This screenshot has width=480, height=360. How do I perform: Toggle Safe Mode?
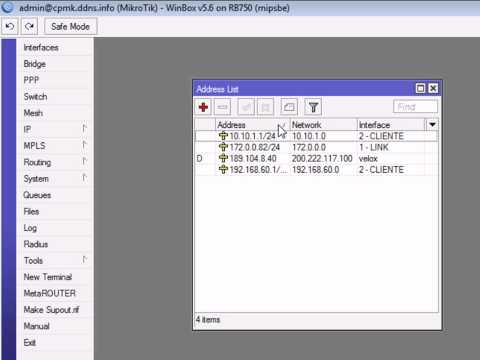click(70, 26)
